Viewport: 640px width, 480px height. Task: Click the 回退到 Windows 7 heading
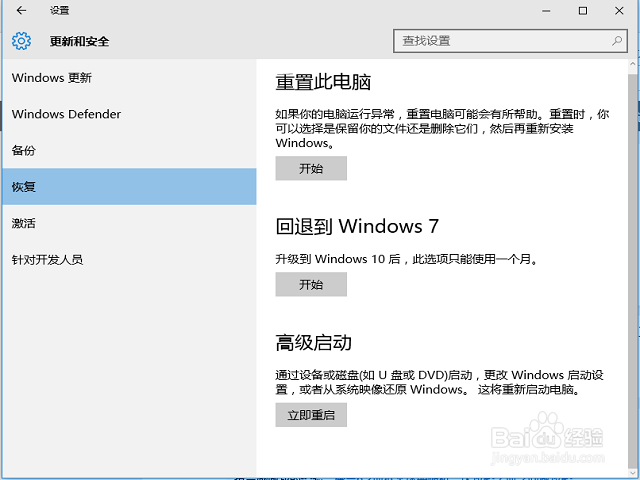[x=357, y=226]
